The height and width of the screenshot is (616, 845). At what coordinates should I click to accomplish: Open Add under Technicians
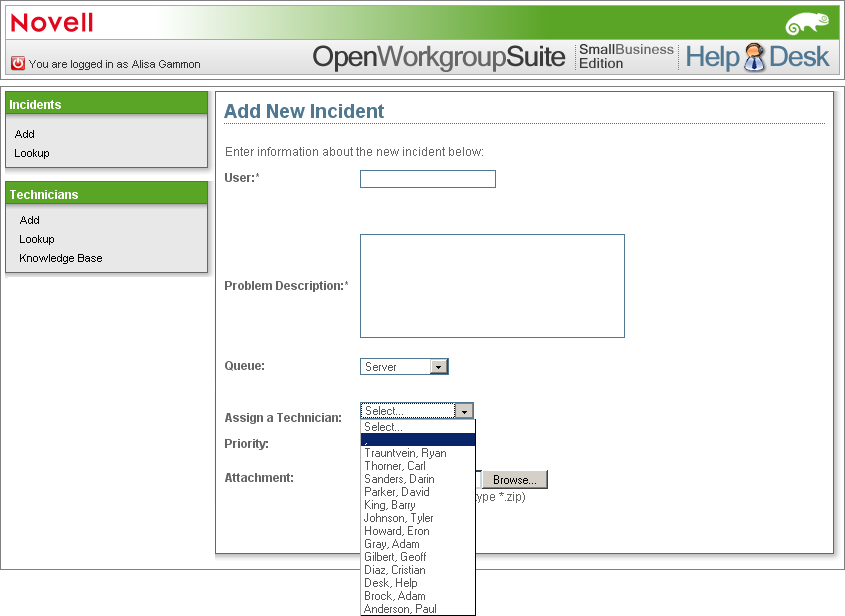[x=30, y=220]
